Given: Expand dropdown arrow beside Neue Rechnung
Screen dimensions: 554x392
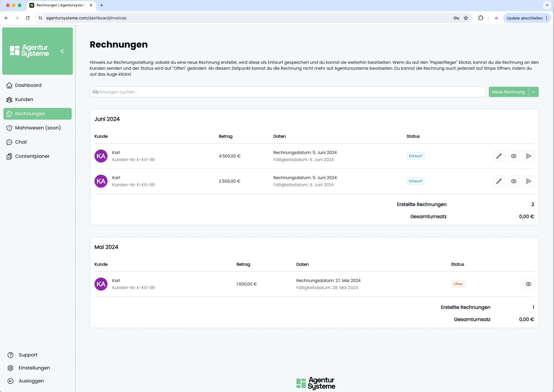Looking at the screenshot, I should (x=533, y=92).
